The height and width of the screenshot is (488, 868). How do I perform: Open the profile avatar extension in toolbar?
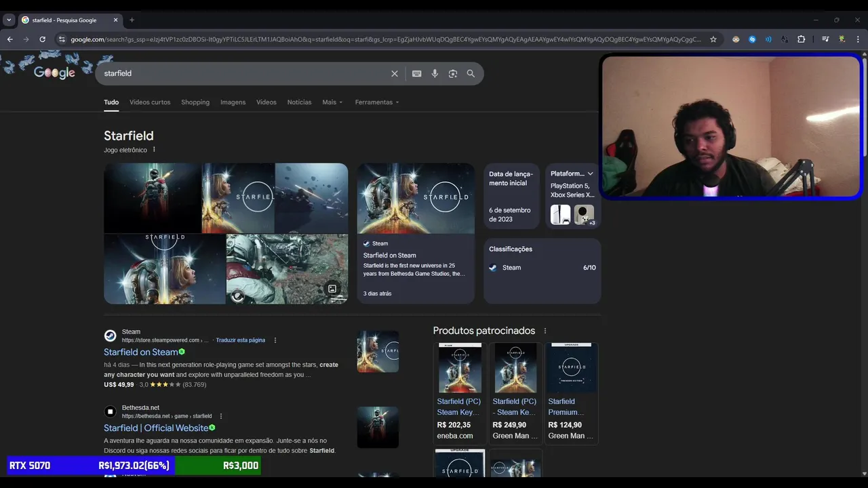point(842,39)
